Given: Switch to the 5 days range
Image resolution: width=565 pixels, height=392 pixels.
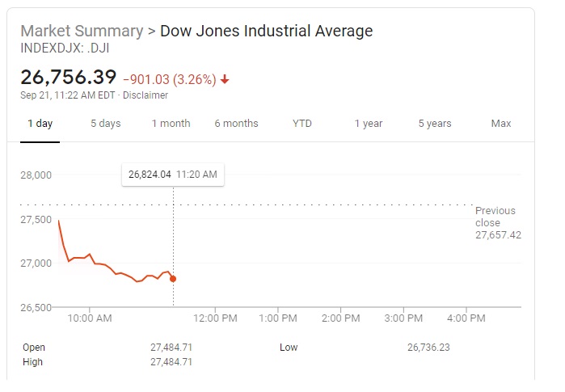Looking at the screenshot, I should 105,124.
